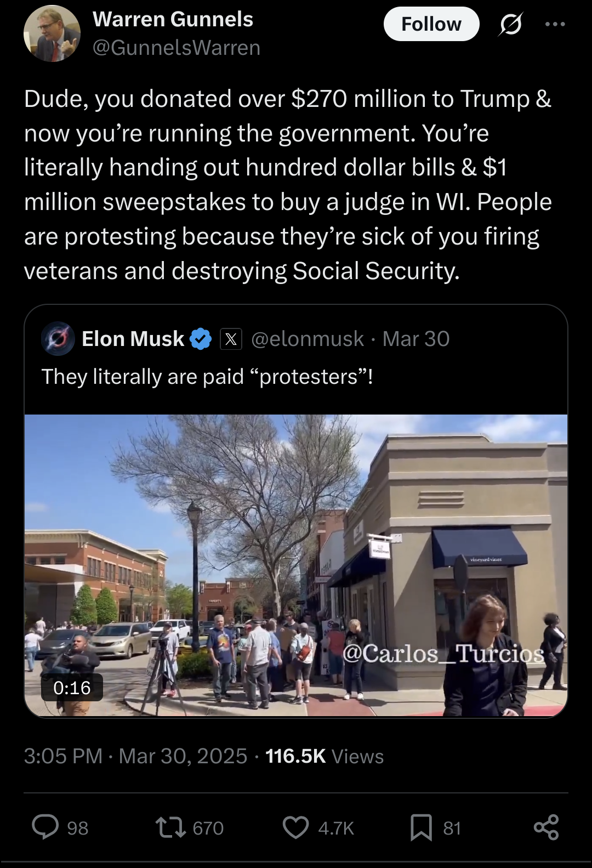592x868 pixels.
Task: Click the X affiliation badge
Action: (231, 339)
